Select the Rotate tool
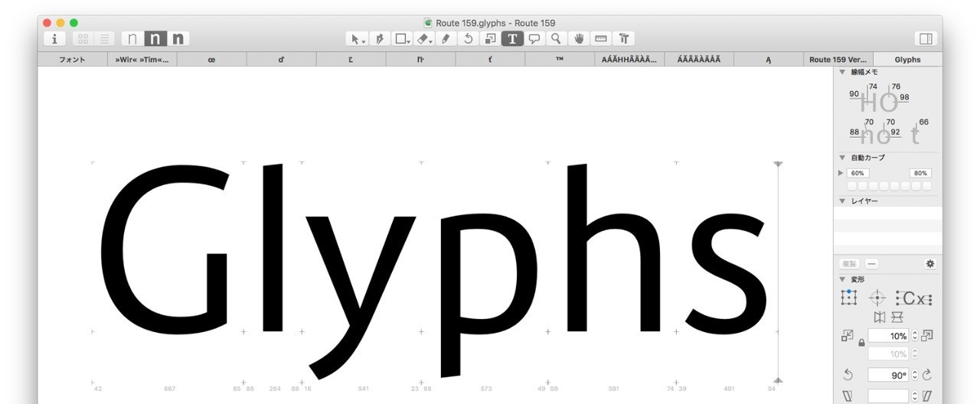This screenshot has width=980, height=404. pos(469,38)
